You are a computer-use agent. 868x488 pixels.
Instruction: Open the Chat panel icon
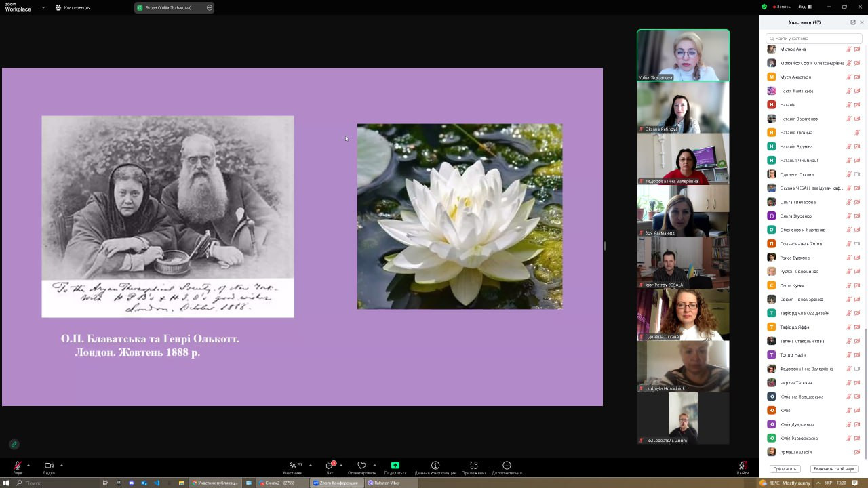pyautogui.click(x=330, y=466)
